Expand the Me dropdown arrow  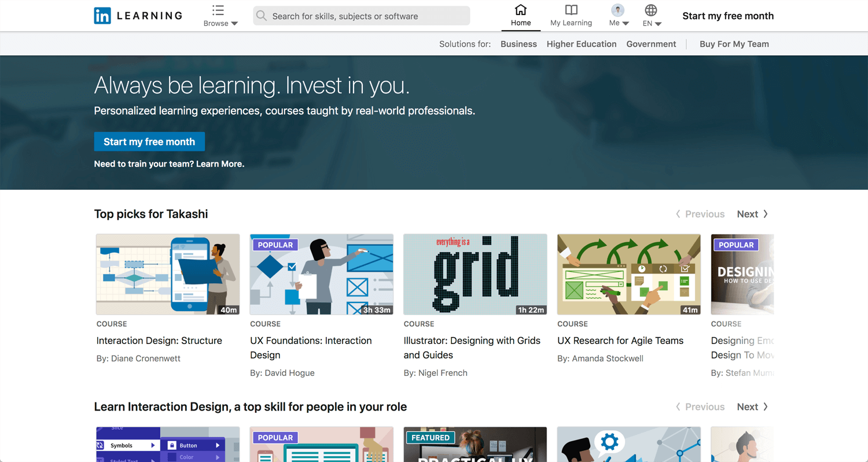pyautogui.click(x=626, y=24)
